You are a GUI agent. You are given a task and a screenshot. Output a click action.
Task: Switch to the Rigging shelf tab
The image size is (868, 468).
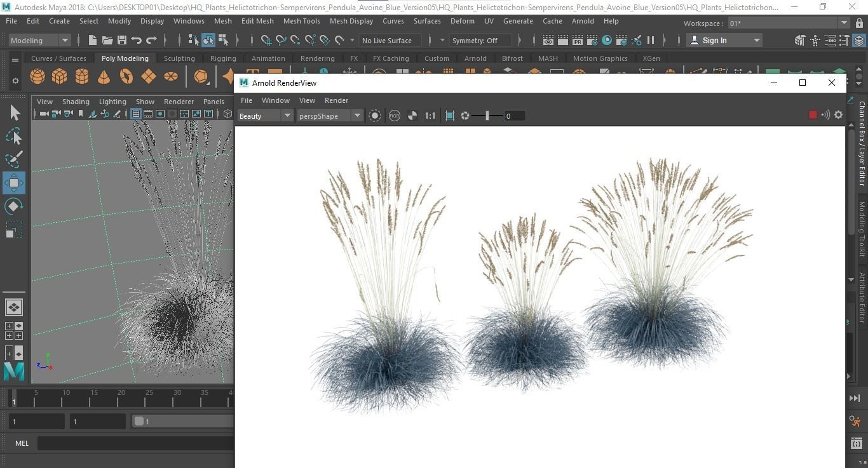pyautogui.click(x=223, y=58)
